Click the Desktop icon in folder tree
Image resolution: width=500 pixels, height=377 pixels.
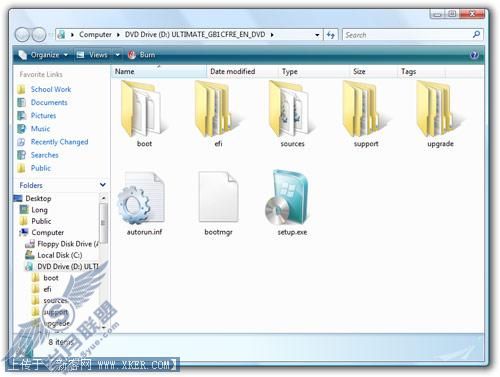pos(18,199)
